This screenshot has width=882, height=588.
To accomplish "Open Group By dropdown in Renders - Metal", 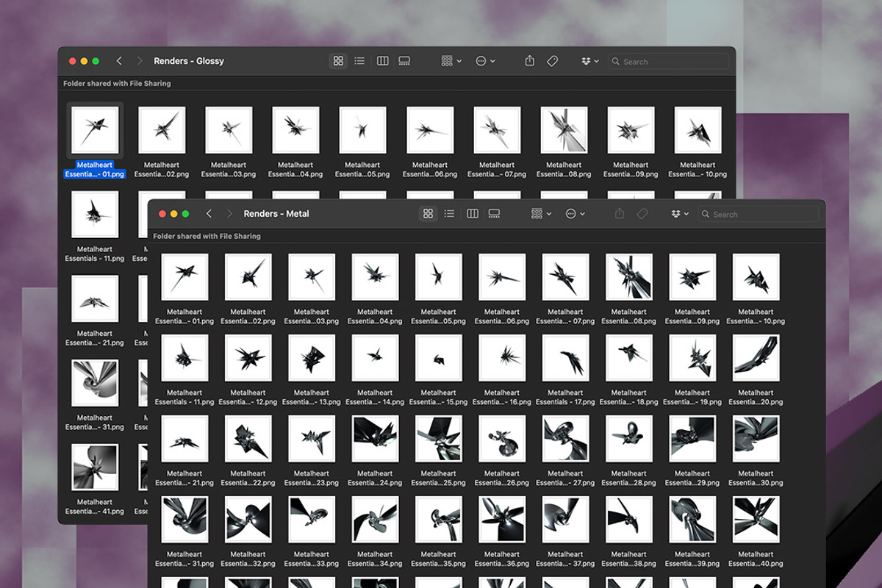I will click(x=542, y=214).
